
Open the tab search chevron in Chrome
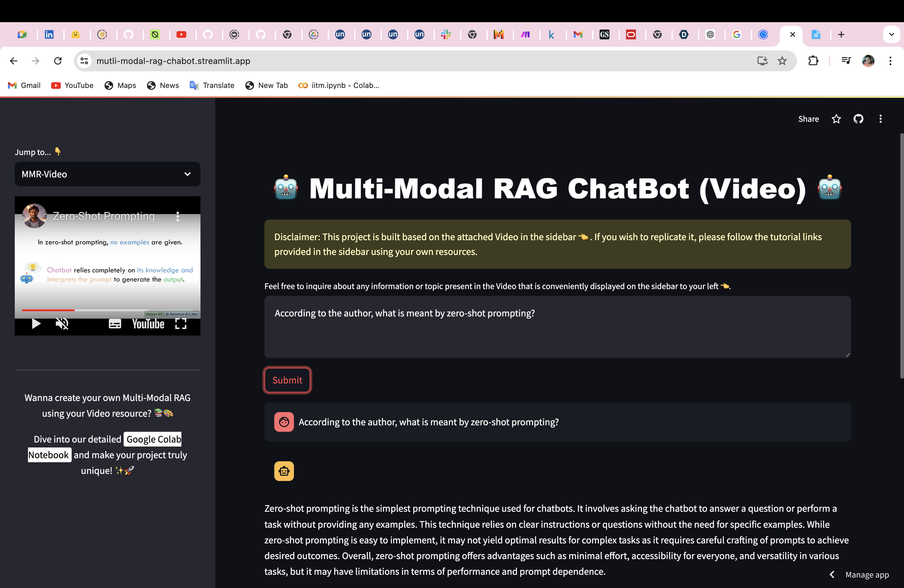tap(891, 34)
